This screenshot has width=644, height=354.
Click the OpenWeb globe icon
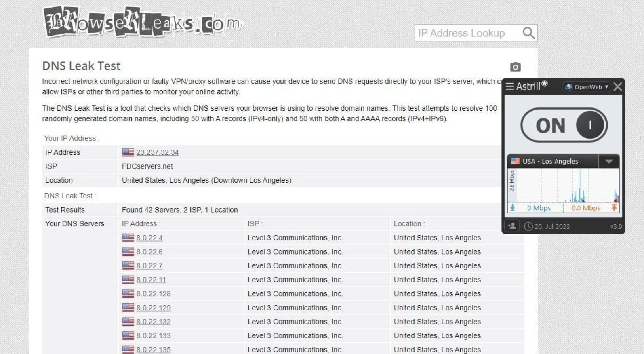tap(569, 86)
